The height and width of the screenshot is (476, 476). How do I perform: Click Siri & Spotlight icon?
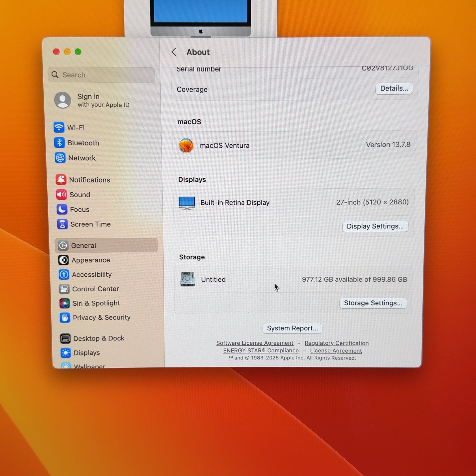(x=65, y=303)
